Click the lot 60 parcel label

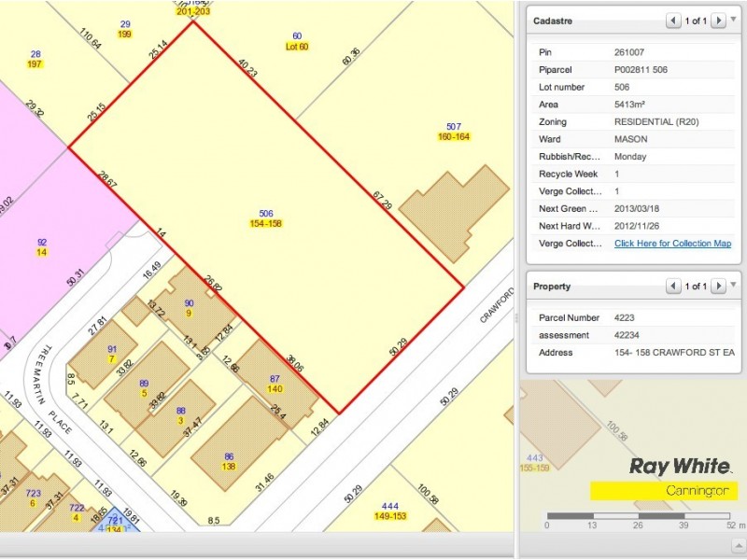point(297,41)
